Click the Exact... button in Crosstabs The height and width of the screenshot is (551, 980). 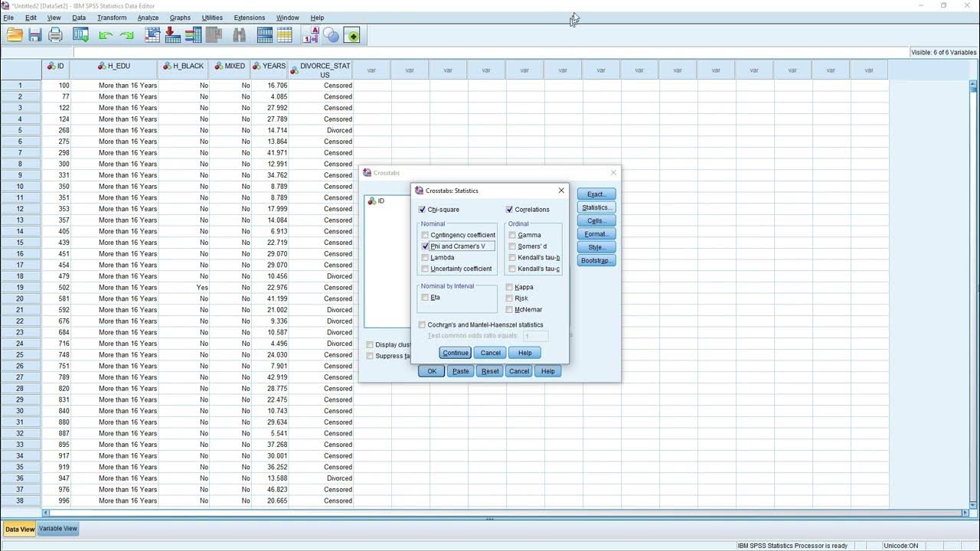596,194
